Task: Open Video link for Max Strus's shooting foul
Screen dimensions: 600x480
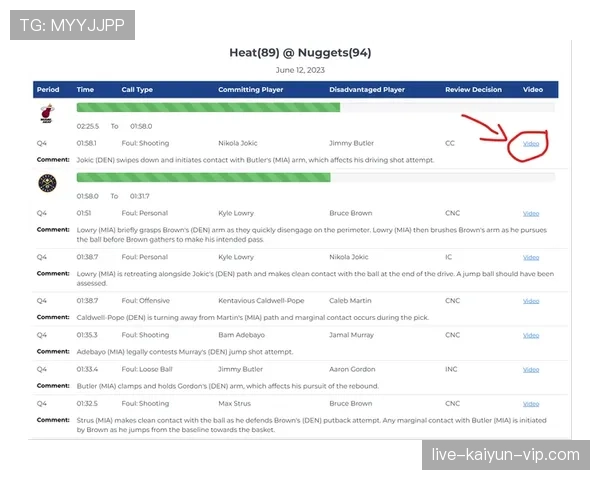Action: 531,404
